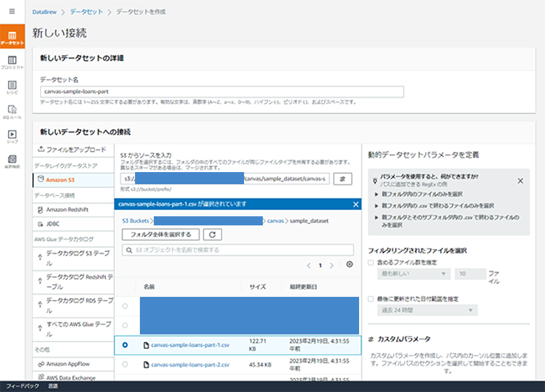Click the S3 object search box
Screen dimensions: 545x392
pyautogui.click(x=238, y=250)
